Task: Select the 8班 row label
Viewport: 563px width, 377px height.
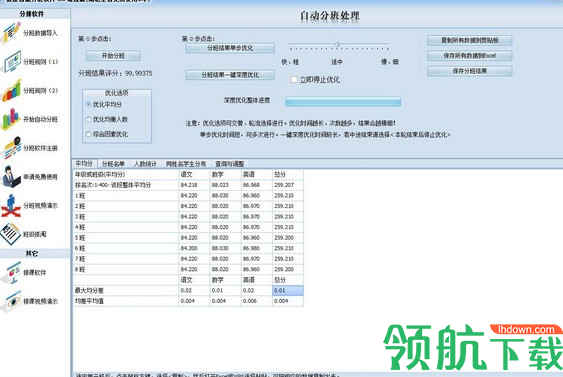Action: (x=80, y=269)
